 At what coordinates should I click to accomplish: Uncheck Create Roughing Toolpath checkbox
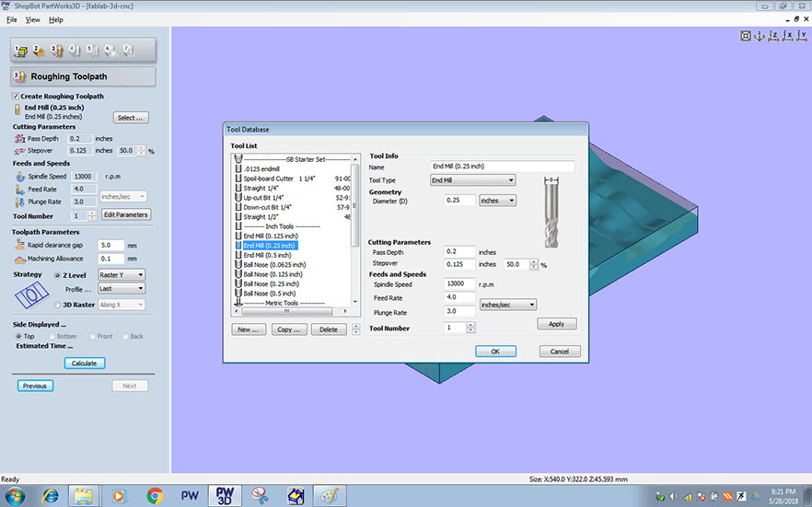[16, 97]
